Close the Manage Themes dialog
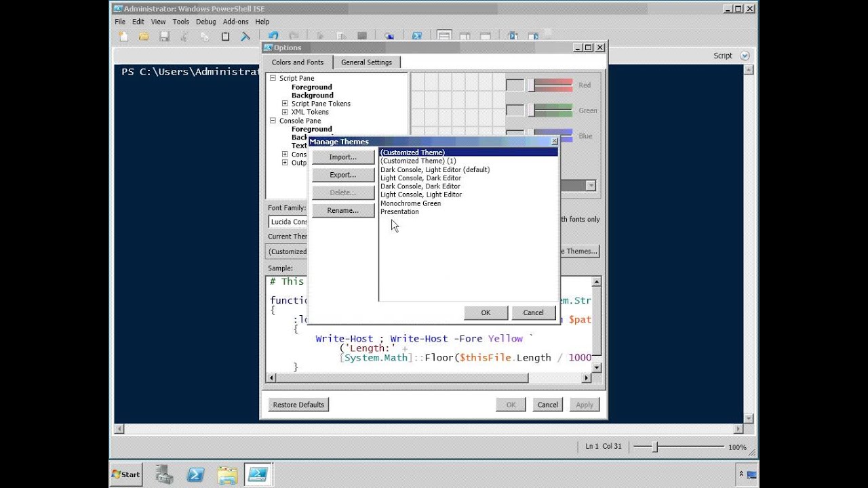This screenshot has height=488, width=868. click(x=554, y=142)
